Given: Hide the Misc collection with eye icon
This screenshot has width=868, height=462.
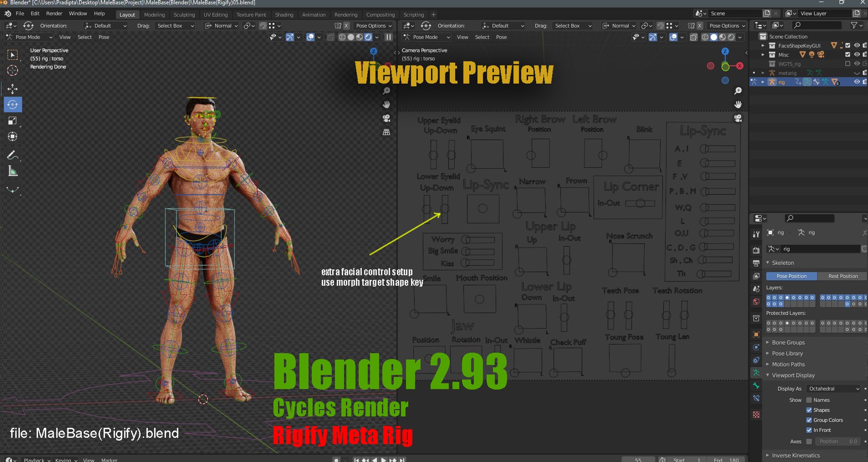Looking at the screenshot, I should pyautogui.click(x=857, y=54).
